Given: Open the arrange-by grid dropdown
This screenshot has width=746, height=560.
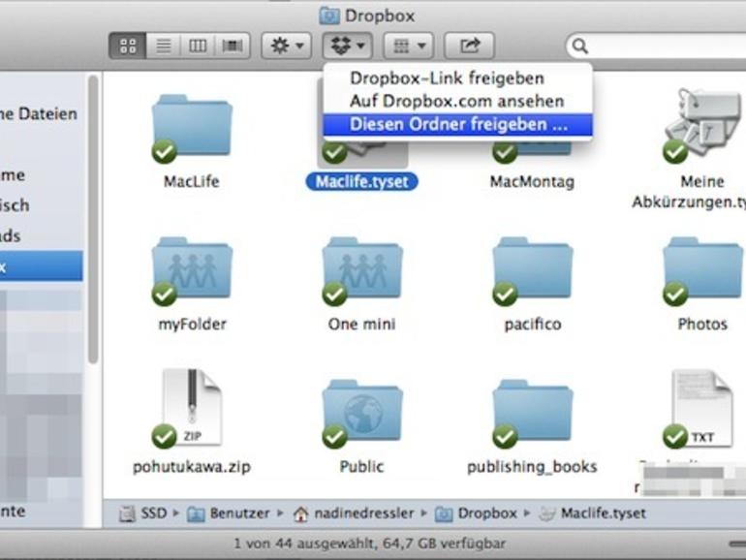Looking at the screenshot, I should 408,46.
